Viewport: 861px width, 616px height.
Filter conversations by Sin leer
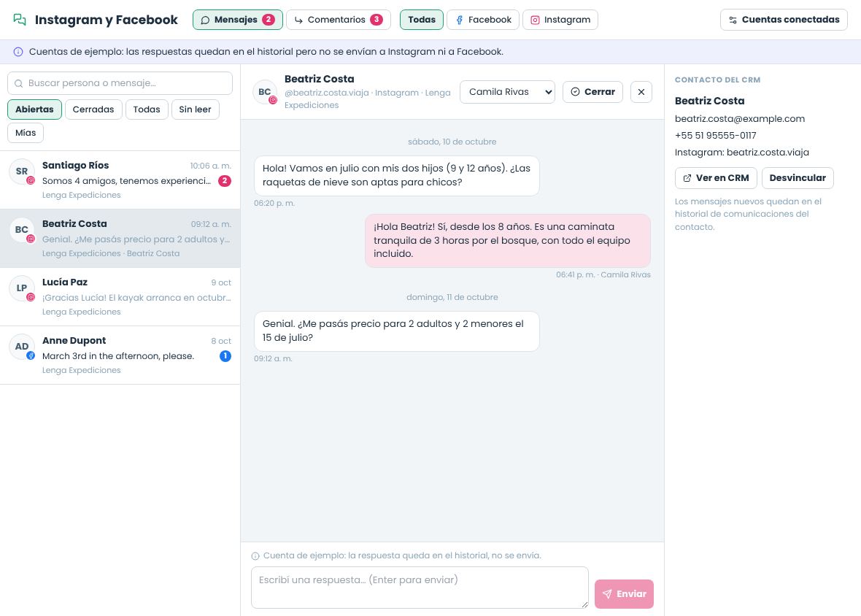pyautogui.click(x=195, y=109)
